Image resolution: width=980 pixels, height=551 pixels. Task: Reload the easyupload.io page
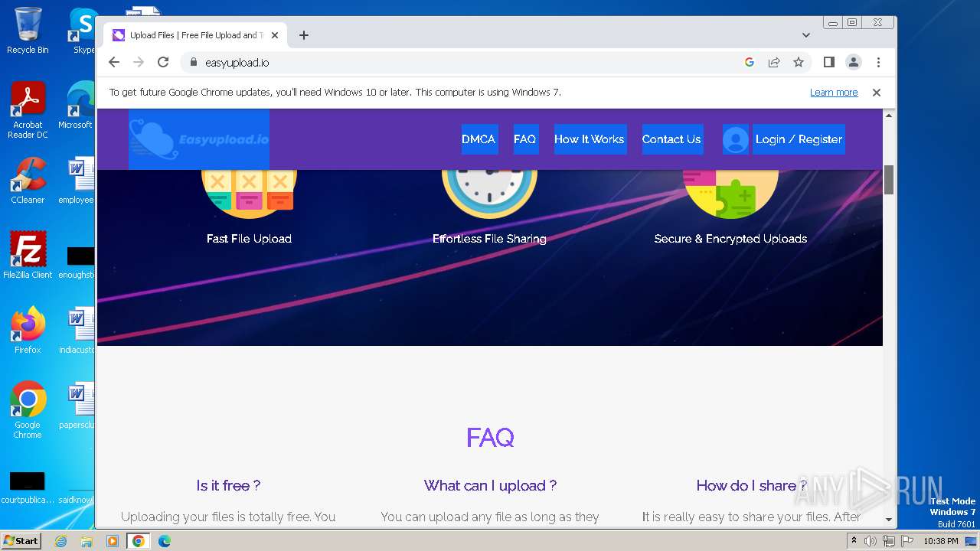[x=163, y=63]
